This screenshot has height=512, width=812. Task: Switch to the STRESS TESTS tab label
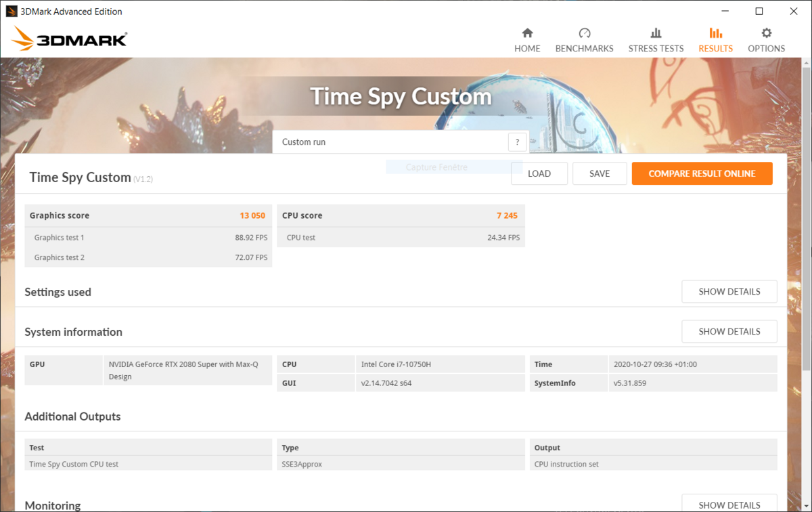click(x=656, y=49)
